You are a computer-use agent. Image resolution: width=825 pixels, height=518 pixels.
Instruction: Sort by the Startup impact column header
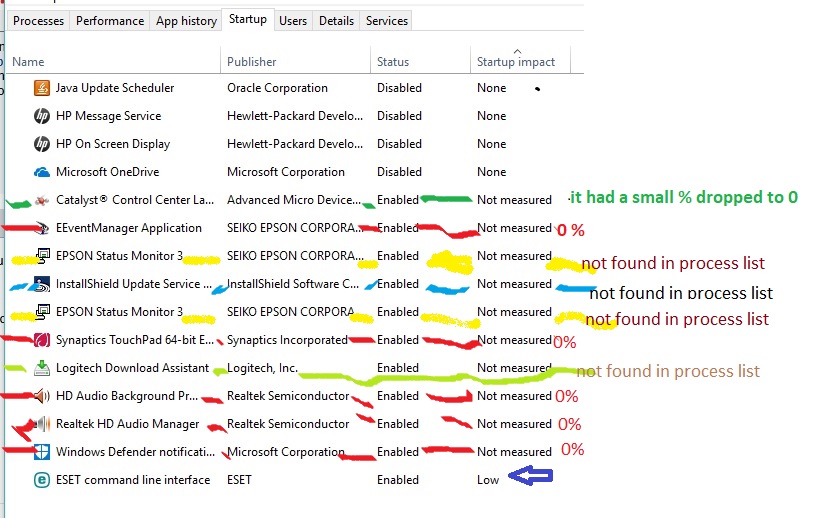coord(520,62)
